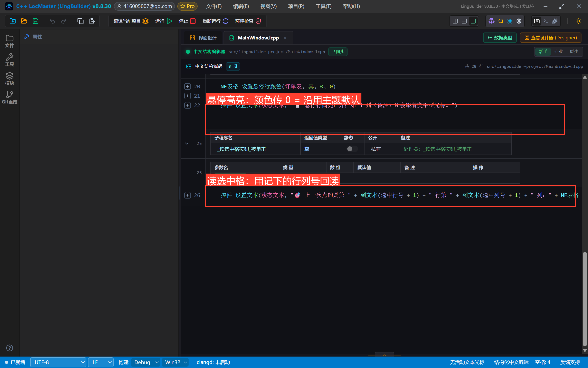Collapse subroutine at line 25 chevron
The image size is (588, 368).
(187, 143)
